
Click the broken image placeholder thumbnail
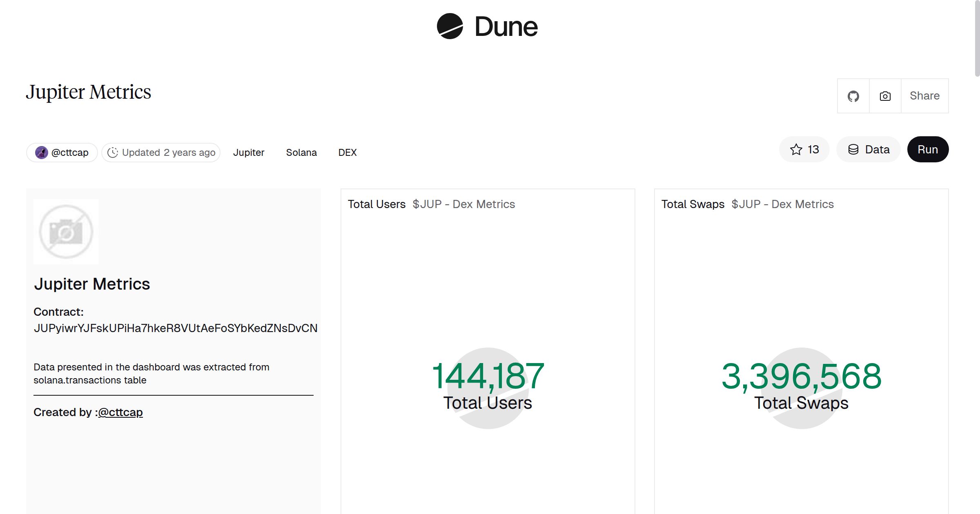point(65,231)
